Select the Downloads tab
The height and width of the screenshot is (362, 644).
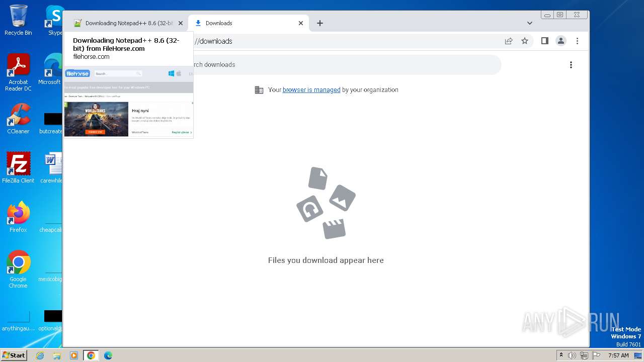click(249, 23)
